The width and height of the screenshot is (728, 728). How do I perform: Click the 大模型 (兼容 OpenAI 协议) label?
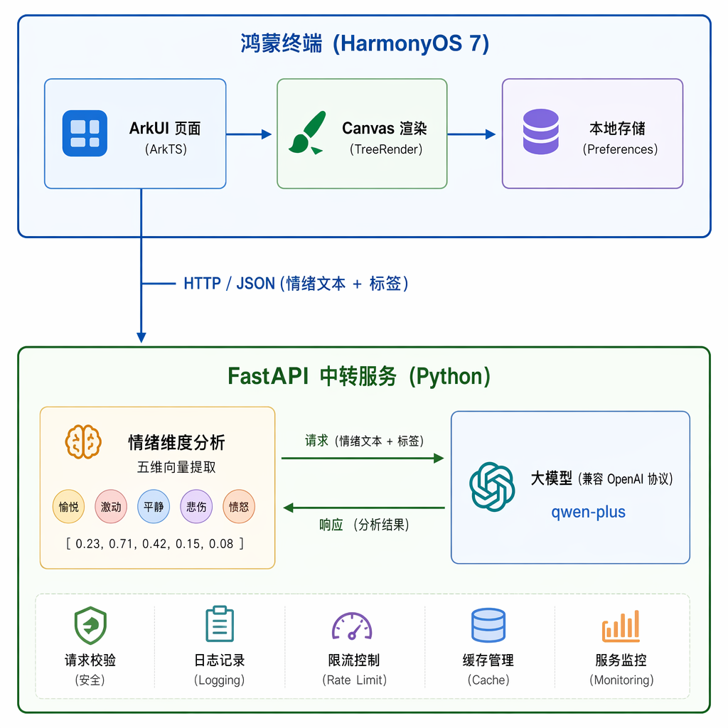coord(601,478)
